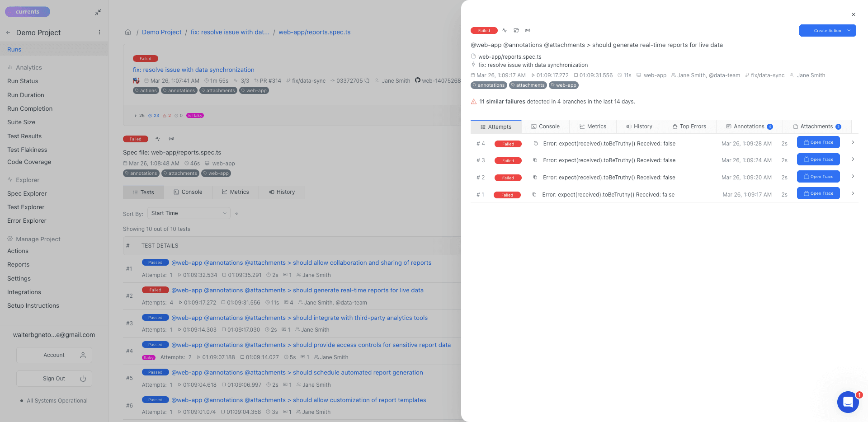Expand attempt #2 with its right chevron

tap(853, 177)
